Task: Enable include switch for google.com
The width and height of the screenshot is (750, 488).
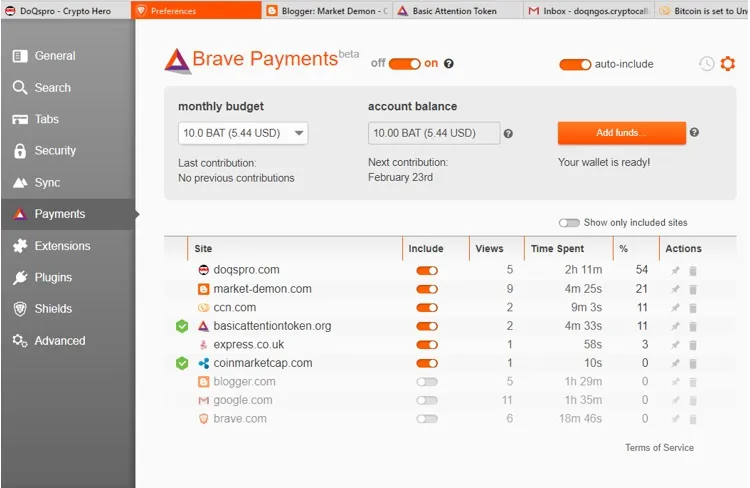Action: point(427,400)
